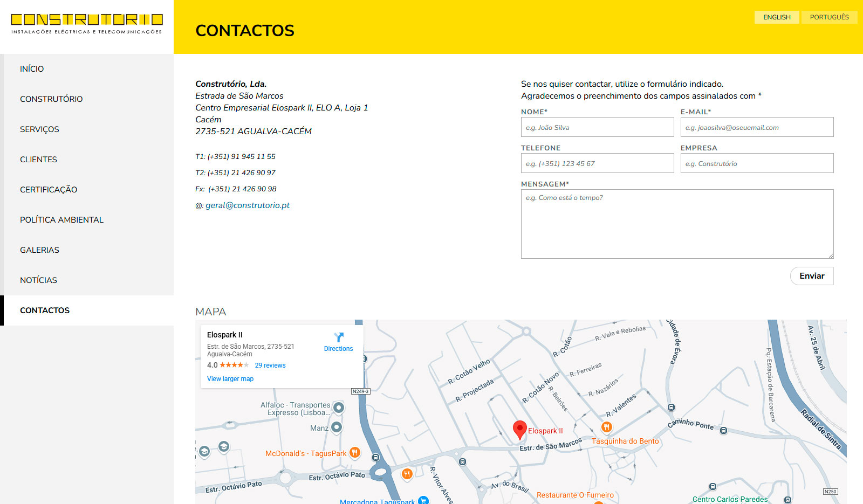Screen dimensions: 863x504
Task: Click the Directions arrow icon on map card
Action: point(338,338)
